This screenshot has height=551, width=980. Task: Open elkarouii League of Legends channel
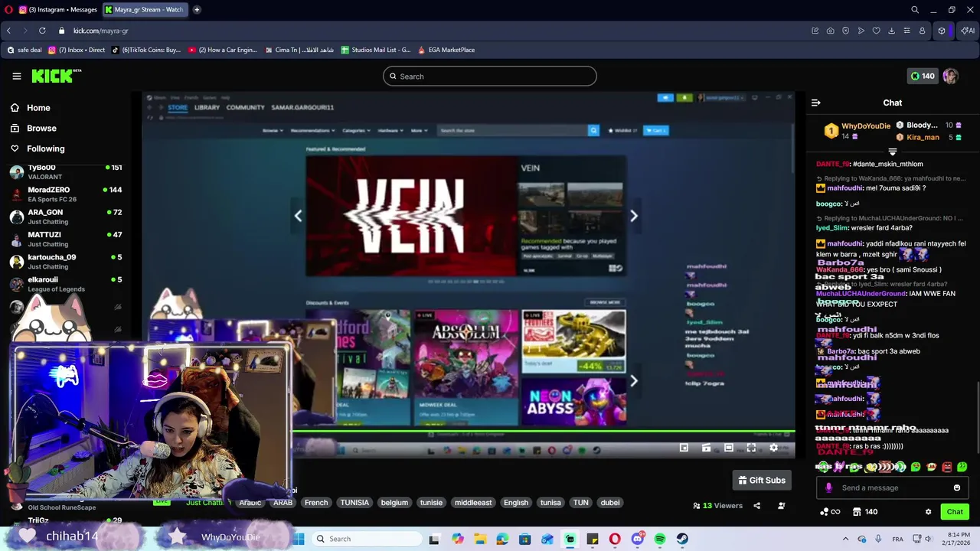point(66,284)
